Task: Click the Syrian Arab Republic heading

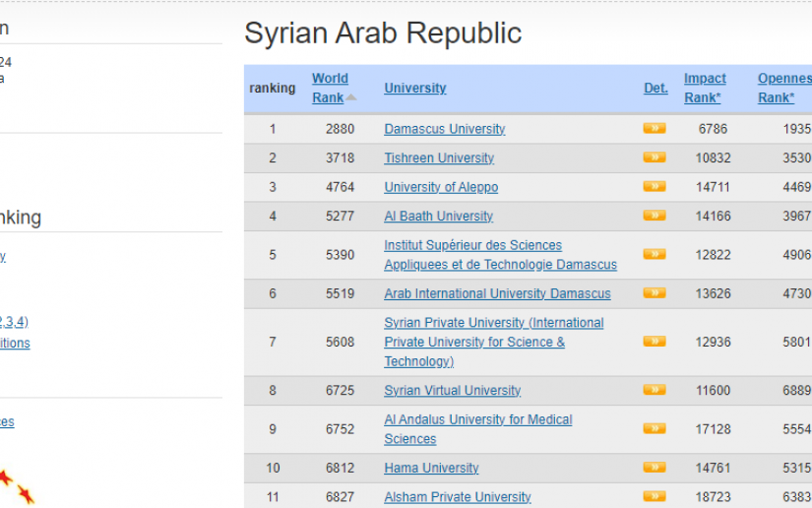Action: click(383, 33)
